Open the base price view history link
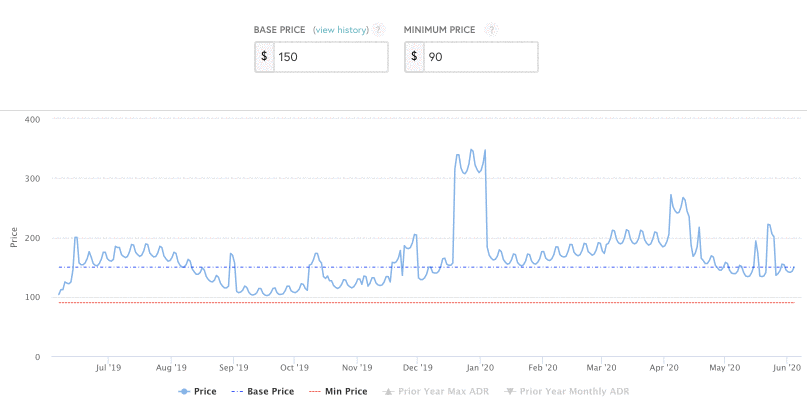Screen dimensions: 807x408 tap(341, 30)
